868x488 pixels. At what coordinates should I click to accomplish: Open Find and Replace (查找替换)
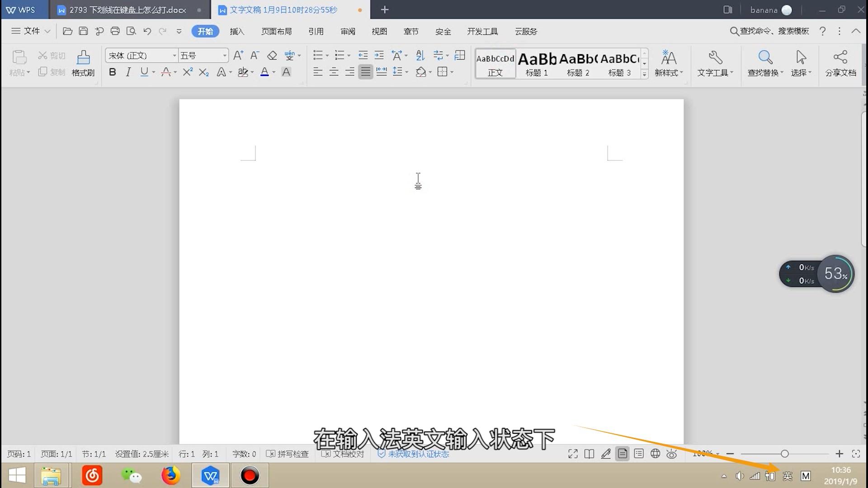765,63
